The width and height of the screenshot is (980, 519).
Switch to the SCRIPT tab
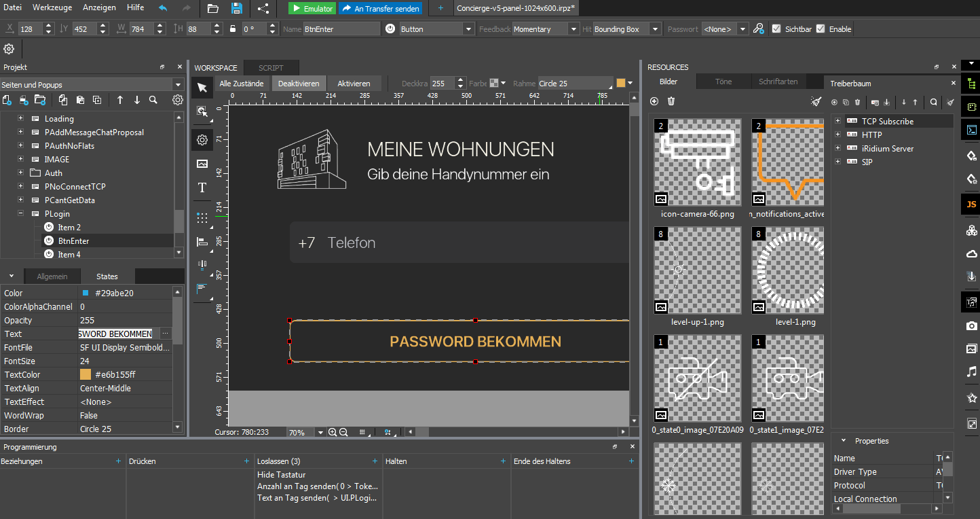271,67
